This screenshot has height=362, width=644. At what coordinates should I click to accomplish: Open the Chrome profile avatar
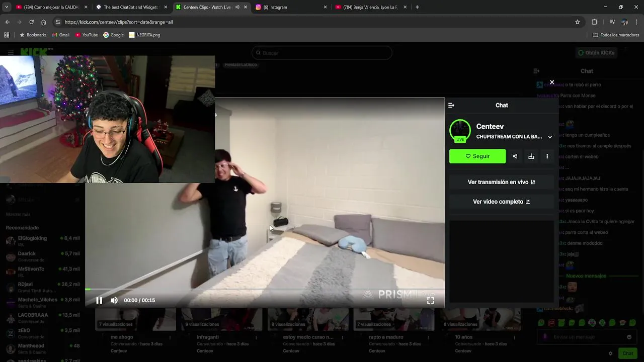tap(624, 22)
